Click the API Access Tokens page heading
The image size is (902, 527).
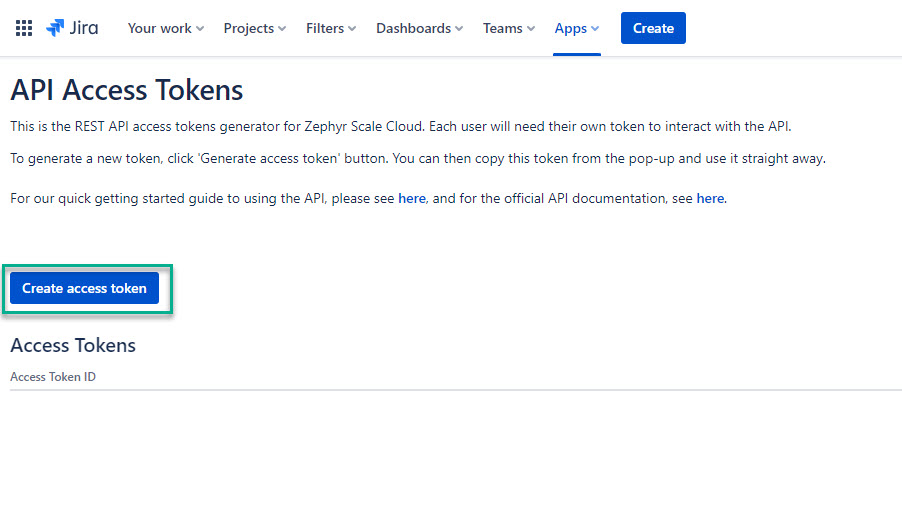(x=127, y=90)
